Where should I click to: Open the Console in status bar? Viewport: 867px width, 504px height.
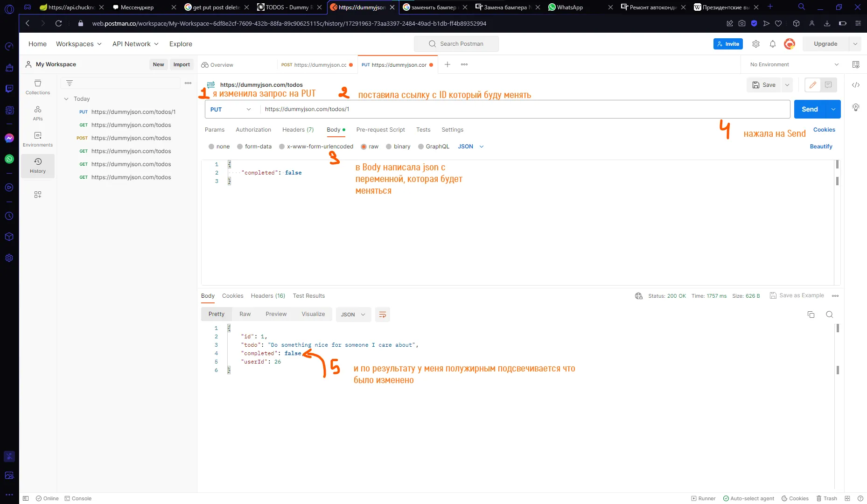click(78, 498)
